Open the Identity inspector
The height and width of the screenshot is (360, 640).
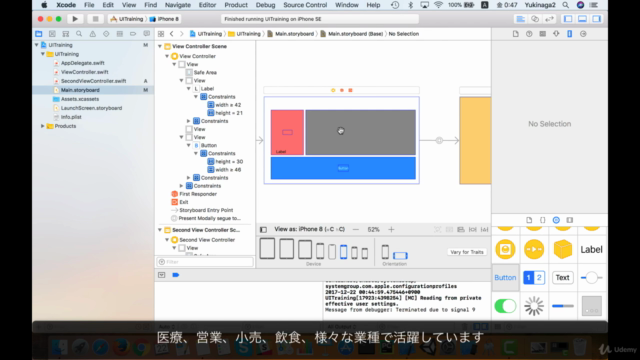[542, 34]
